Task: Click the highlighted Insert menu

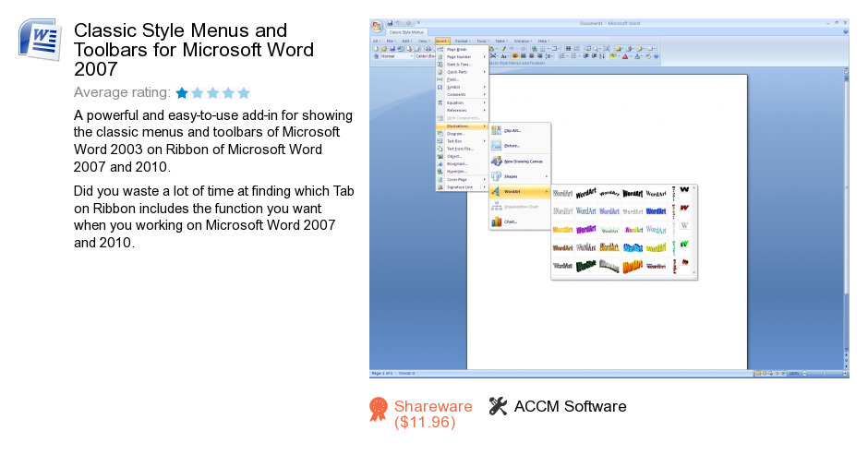Action: click(x=442, y=41)
